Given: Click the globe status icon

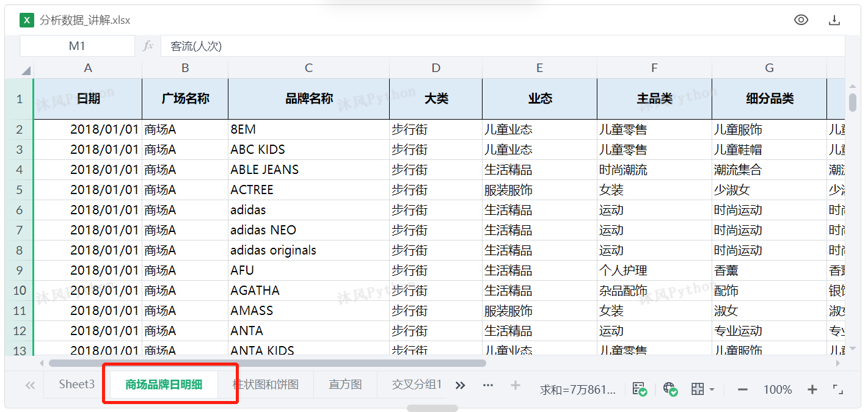Looking at the screenshot, I should 670,389.
